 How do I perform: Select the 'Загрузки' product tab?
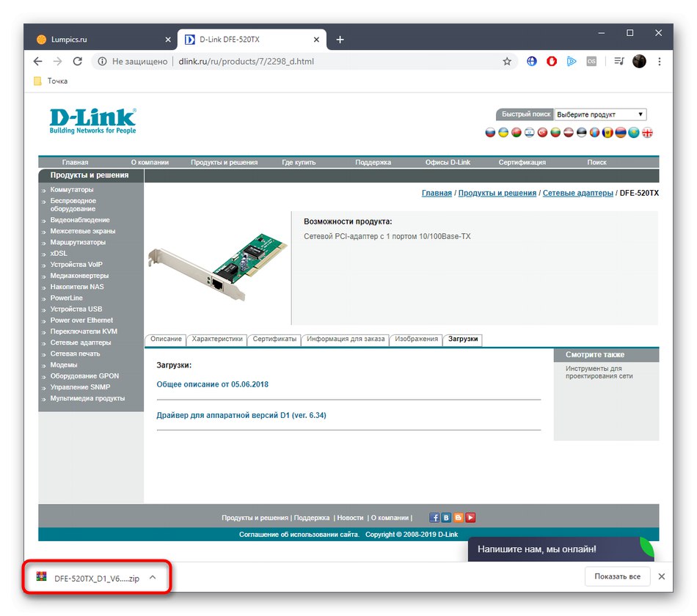(x=463, y=339)
